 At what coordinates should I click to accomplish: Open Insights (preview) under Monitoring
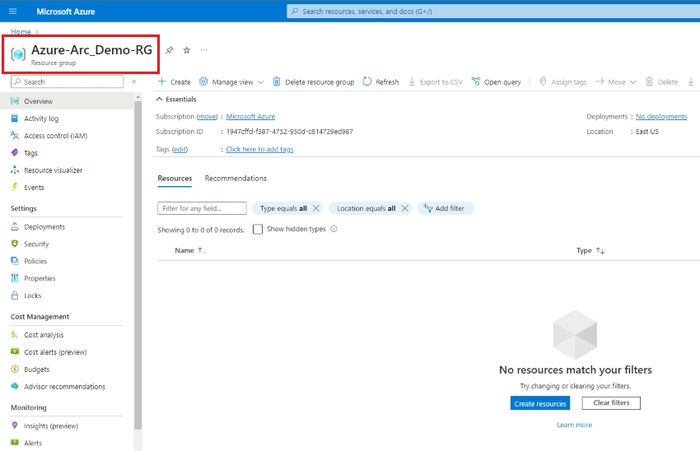(x=51, y=426)
